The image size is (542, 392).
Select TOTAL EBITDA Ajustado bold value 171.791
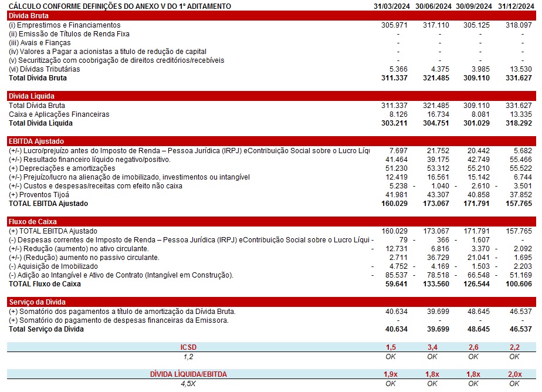(x=477, y=204)
